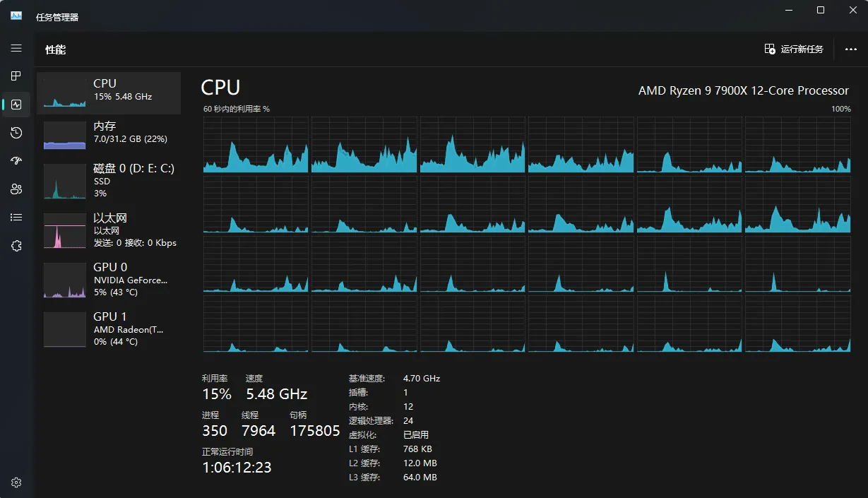This screenshot has width=868, height=498.
Task: Select the GPU 1 AMD Radeon panel
Action: click(109, 328)
